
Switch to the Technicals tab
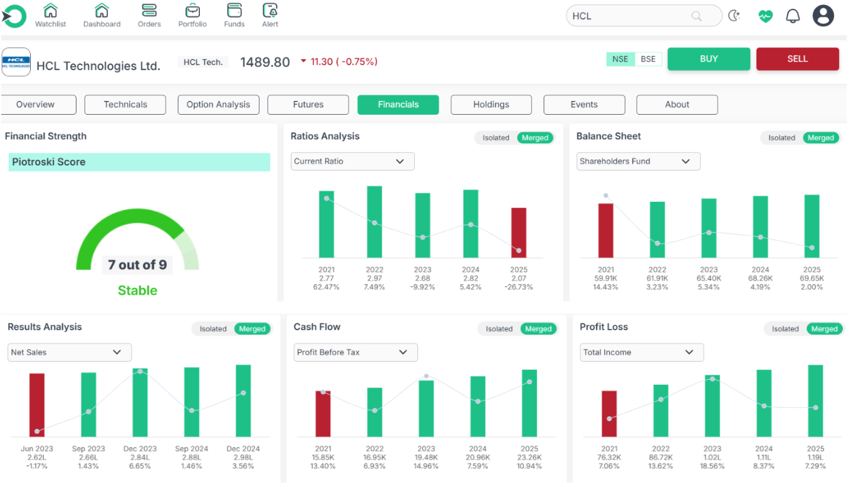(x=125, y=105)
